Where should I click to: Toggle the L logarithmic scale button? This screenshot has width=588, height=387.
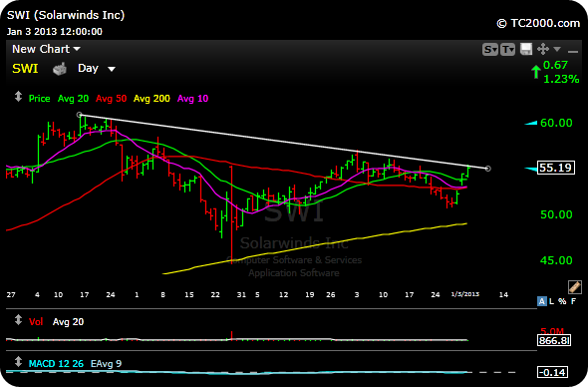click(552, 301)
